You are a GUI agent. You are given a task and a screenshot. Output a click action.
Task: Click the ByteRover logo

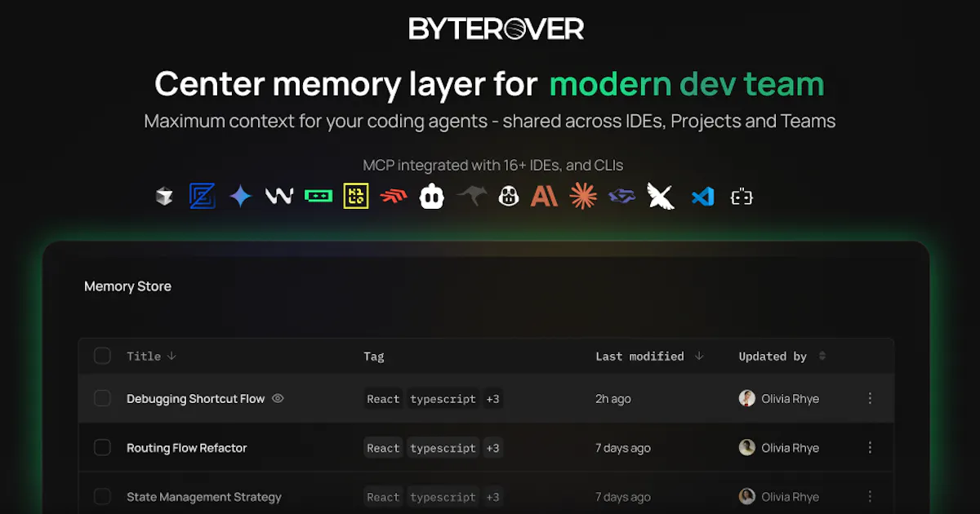[x=497, y=29]
